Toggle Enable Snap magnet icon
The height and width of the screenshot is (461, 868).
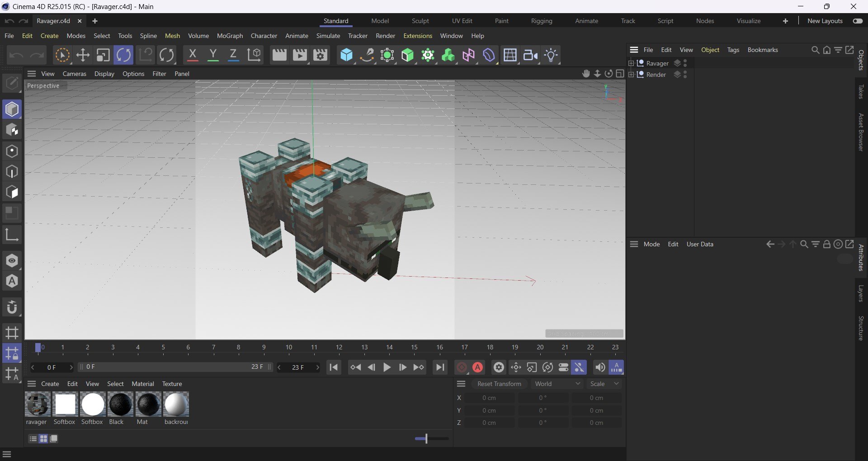[12, 308]
